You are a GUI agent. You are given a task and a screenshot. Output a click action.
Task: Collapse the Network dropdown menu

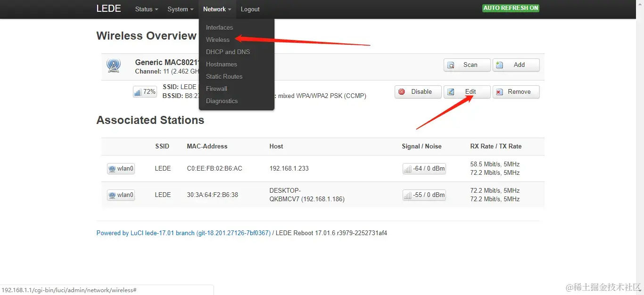click(x=217, y=9)
